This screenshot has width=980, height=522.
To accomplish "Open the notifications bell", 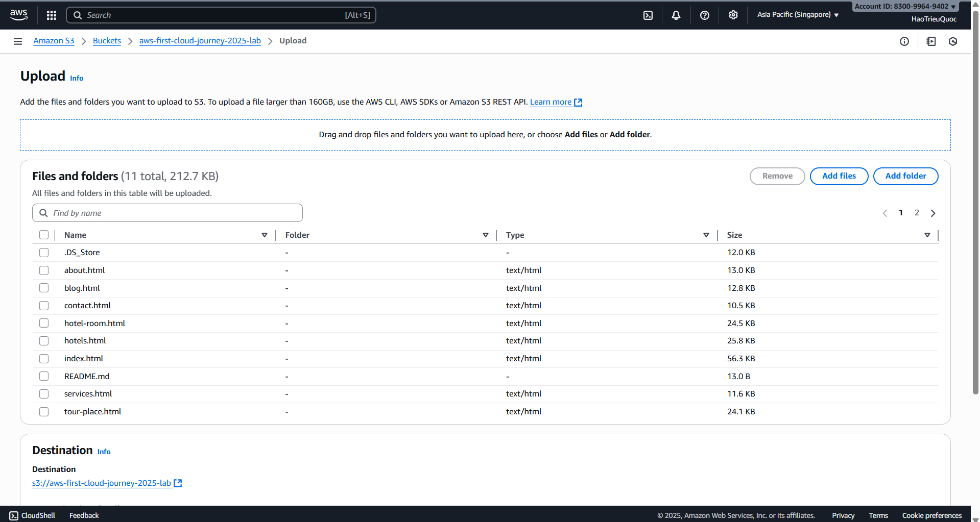I will [676, 15].
